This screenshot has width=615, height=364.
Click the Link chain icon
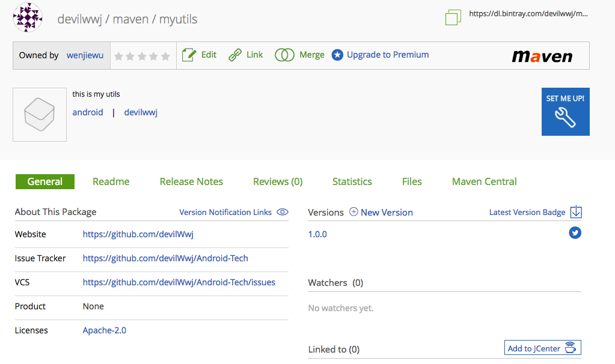click(235, 55)
